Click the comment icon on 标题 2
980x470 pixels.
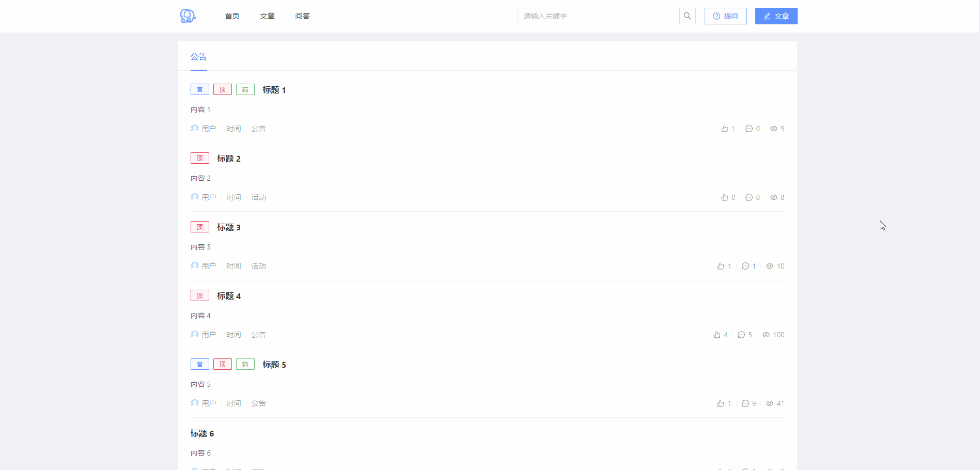[749, 197]
